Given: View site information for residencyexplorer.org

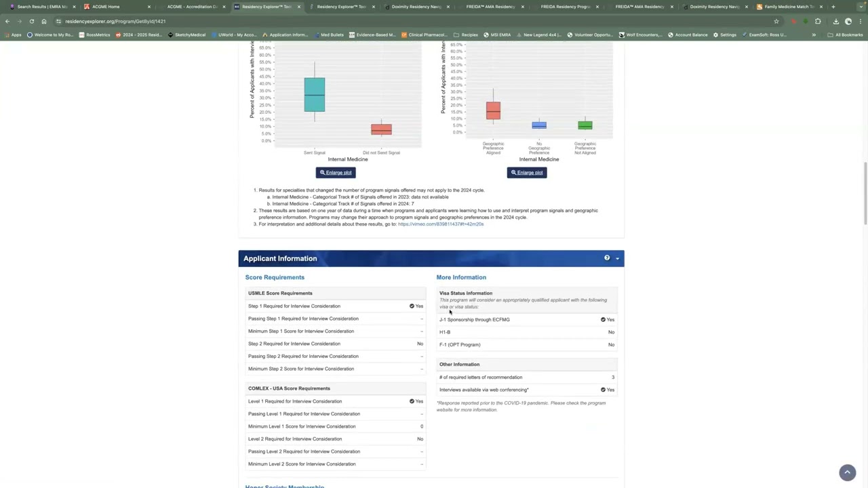Looking at the screenshot, I should coord(59,21).
